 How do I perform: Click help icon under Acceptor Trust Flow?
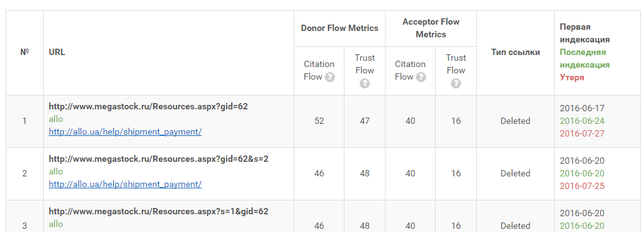[455, 83]
